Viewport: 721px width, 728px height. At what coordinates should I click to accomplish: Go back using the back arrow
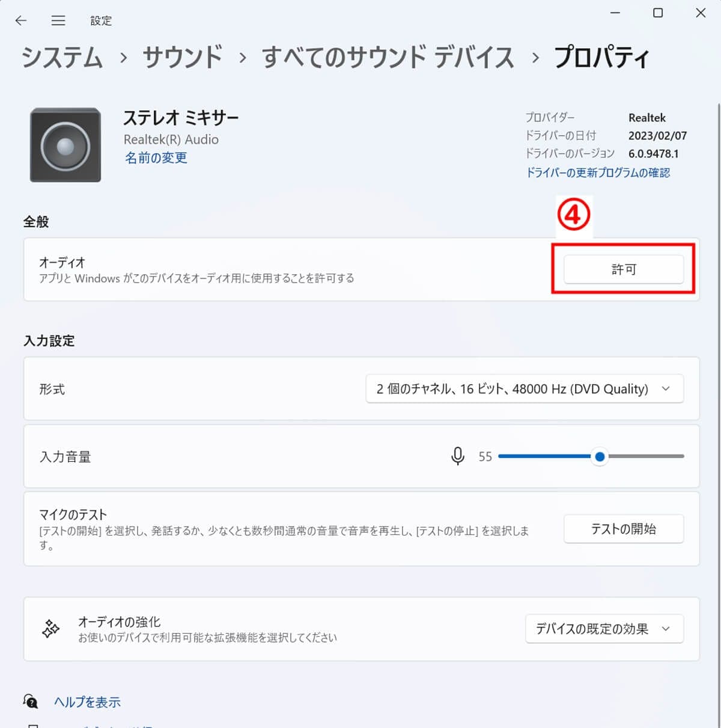pos(21,20)
